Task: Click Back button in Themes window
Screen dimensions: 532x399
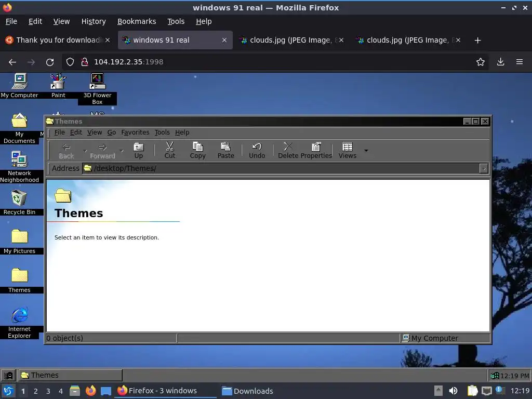Action: tap(66, 151)
